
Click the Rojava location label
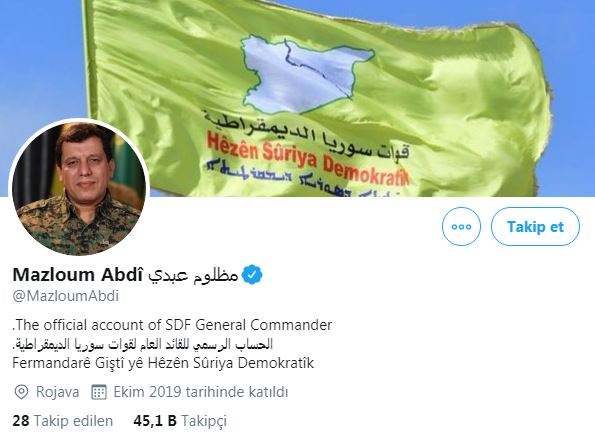click(58, 392)
